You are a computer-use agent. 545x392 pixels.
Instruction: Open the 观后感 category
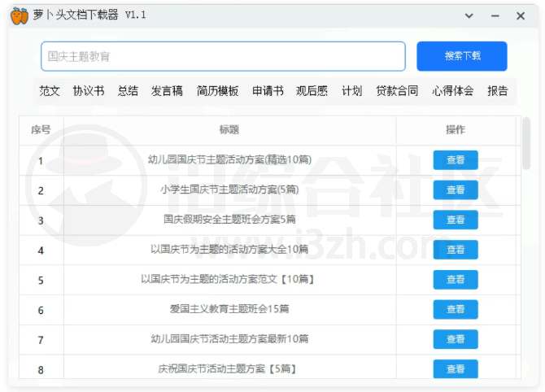point(312,91)
